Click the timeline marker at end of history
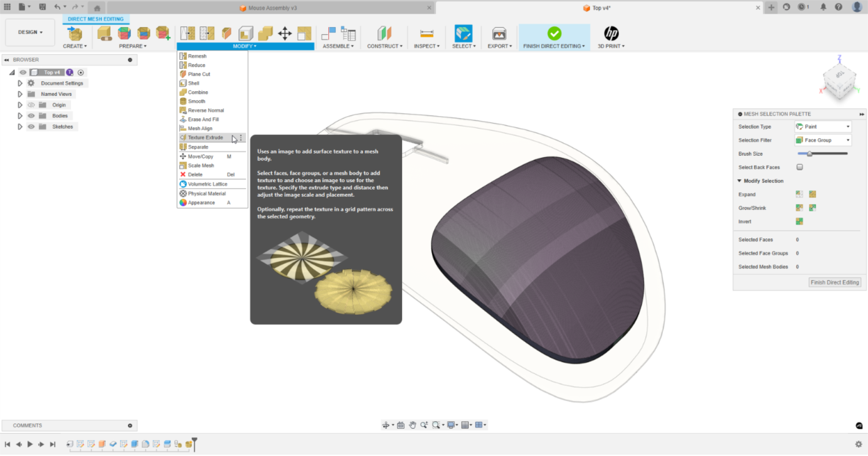868x456 pixels. [x=195, y=443]
